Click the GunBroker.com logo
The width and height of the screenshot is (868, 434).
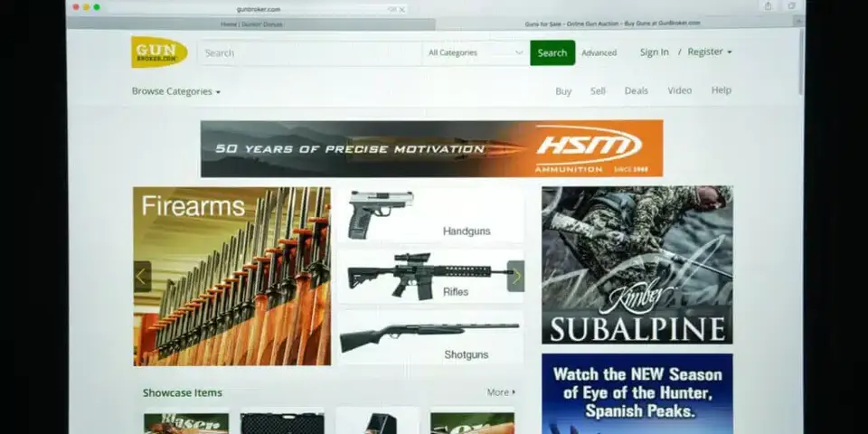(159, 52)
